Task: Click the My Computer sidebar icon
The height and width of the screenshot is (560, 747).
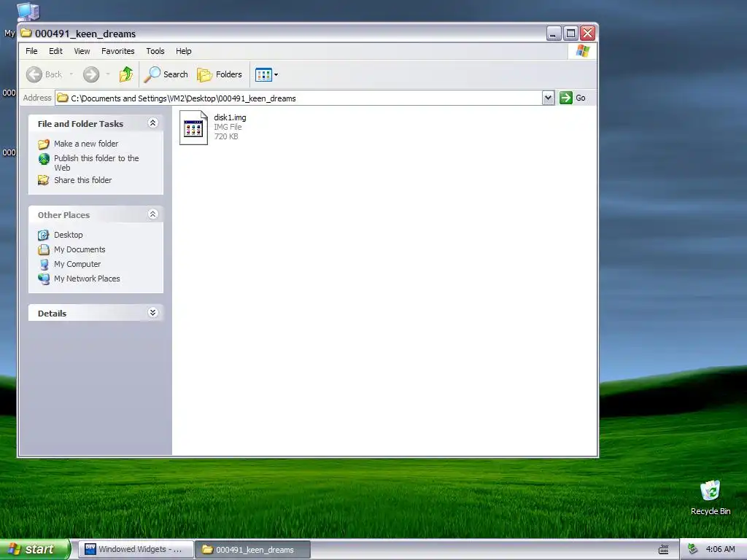Action: click(x=44, y=264)
